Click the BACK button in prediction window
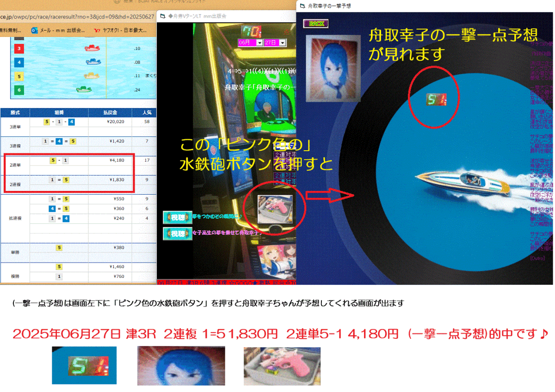 316,23
